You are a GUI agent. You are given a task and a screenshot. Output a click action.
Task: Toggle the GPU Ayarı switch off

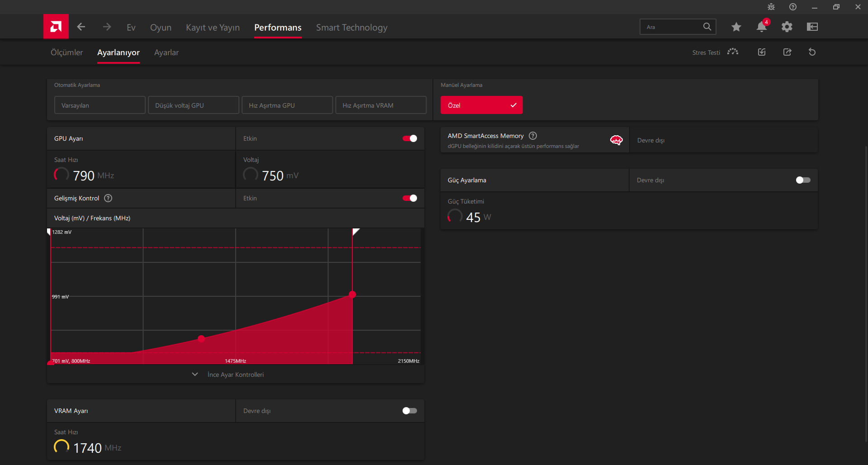(x=410, y=138)
